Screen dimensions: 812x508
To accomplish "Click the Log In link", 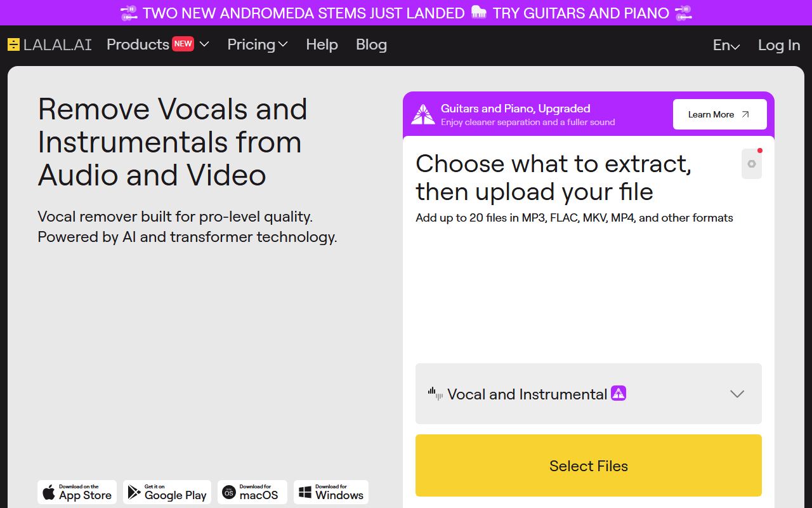I will pos(779,45).
